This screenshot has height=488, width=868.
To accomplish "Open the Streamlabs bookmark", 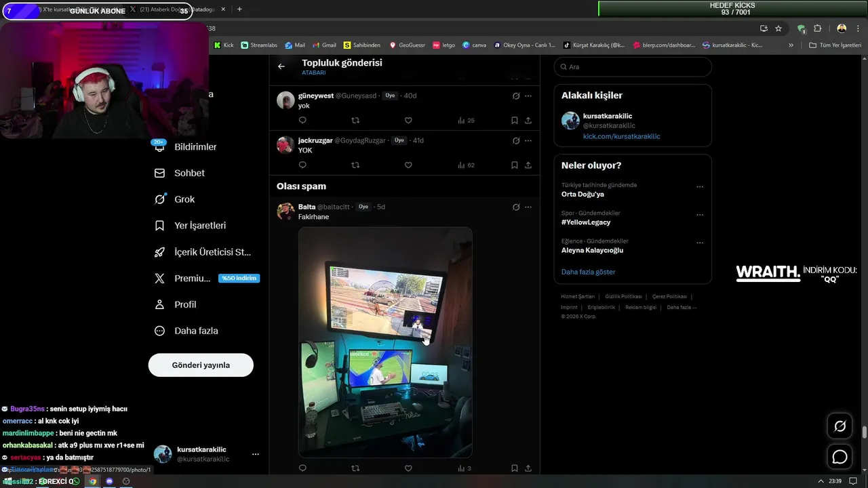I will point(258,45).
